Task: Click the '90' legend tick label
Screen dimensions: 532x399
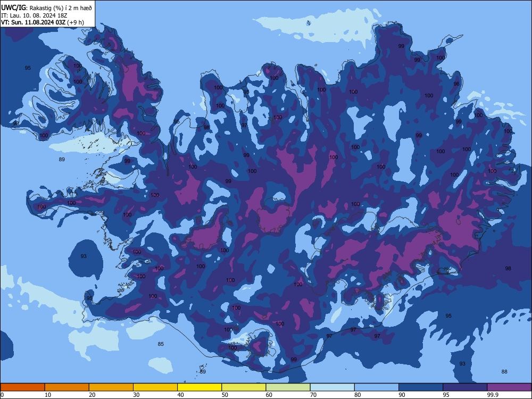Action: click(402, 395)
